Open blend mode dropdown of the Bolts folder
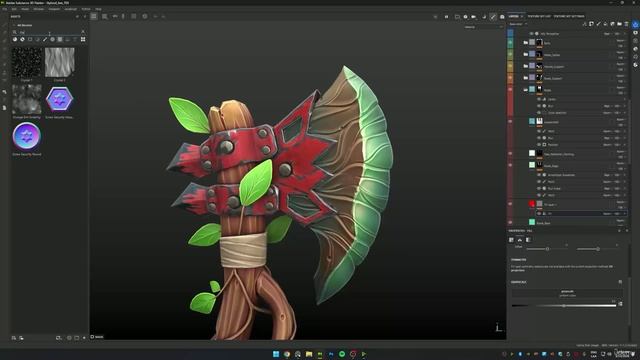 tap(620, 40)
